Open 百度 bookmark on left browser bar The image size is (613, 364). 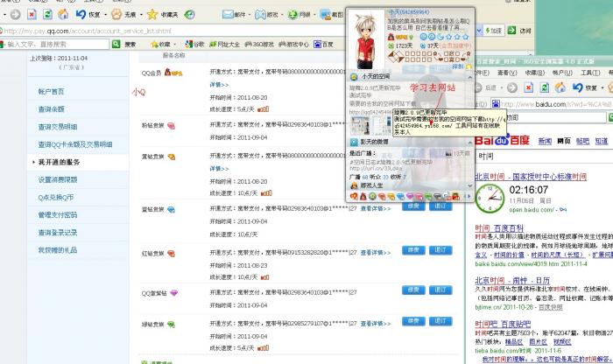tap(323, 44)
